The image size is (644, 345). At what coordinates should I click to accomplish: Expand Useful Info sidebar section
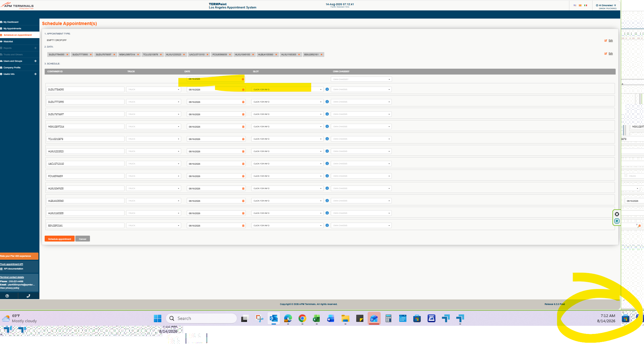click(35, 74)
